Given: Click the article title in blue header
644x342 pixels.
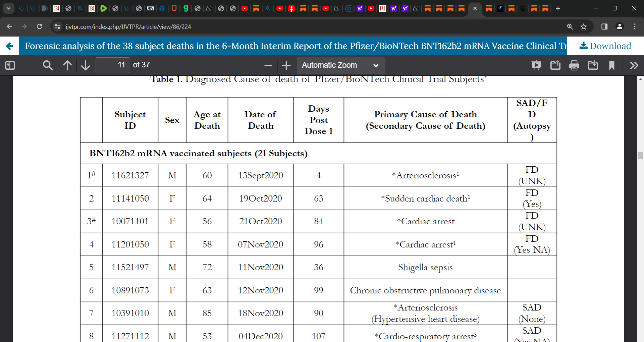Looking at the screenshot, I should coord(296,46).
